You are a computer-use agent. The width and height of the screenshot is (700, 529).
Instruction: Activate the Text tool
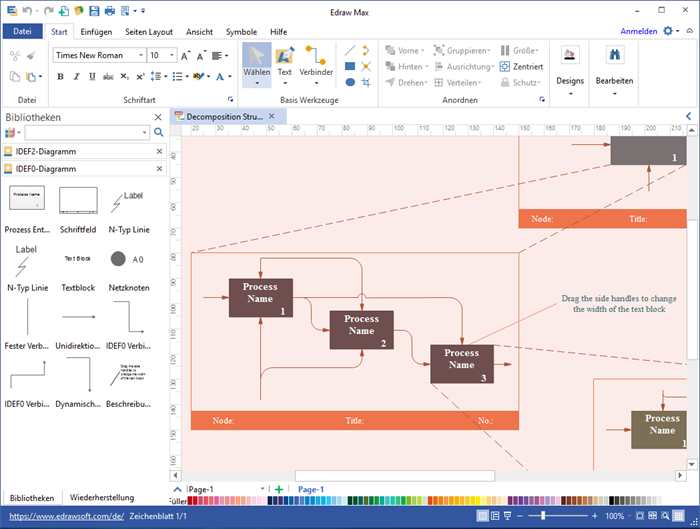click(285, 61)
